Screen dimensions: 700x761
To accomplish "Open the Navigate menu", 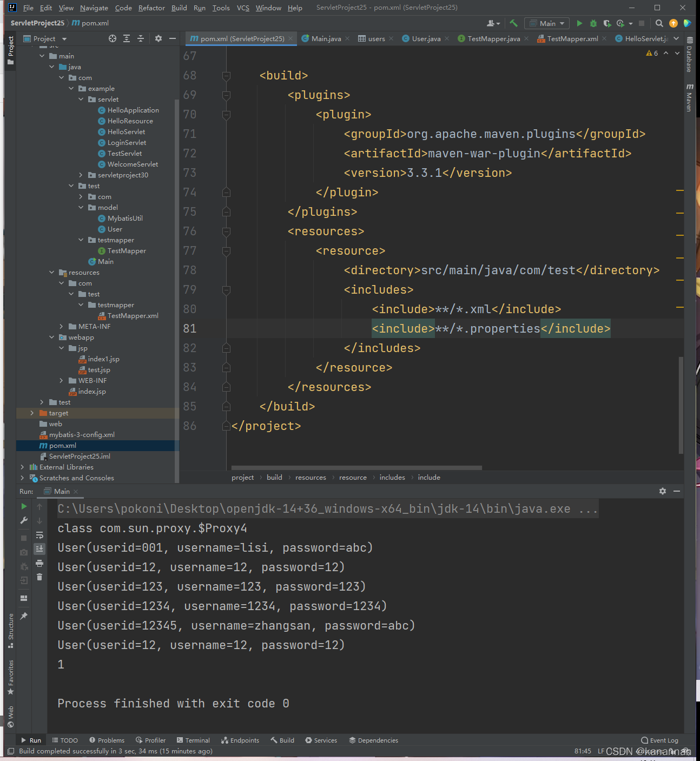I will (x=94, y=8).
